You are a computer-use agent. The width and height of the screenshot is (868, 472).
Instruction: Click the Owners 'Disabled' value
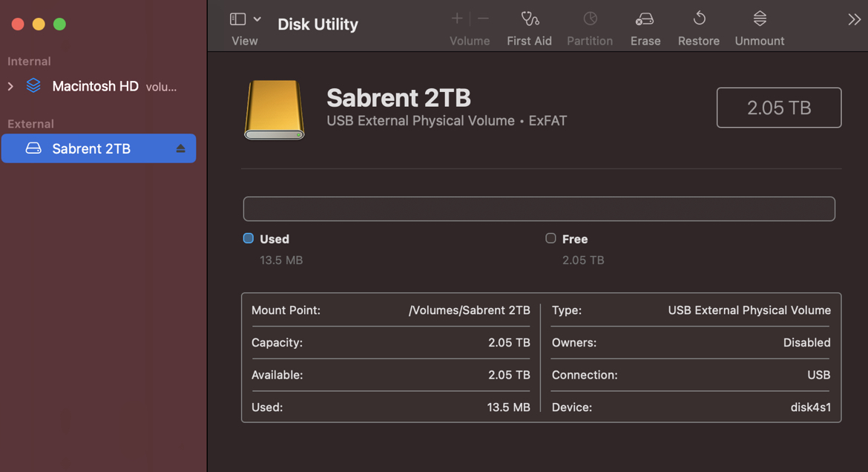(x=807, y=342)
